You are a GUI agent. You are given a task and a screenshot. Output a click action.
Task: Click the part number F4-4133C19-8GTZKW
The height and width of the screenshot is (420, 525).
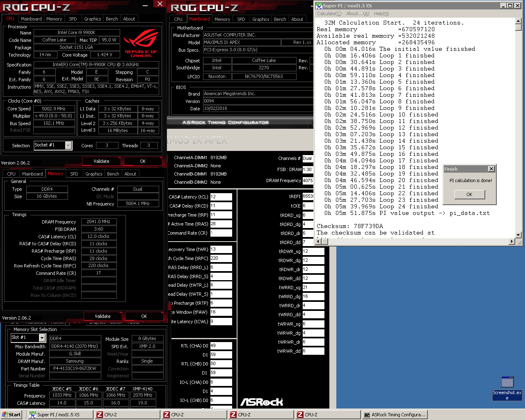pyautogui.click(x=75, y=368)
